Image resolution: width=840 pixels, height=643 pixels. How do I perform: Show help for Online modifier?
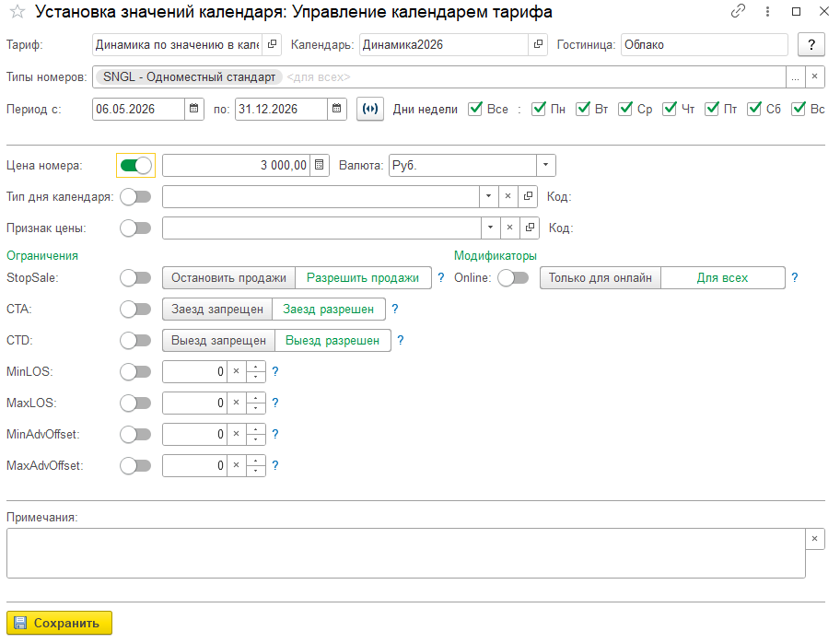[x=795, y=277]
